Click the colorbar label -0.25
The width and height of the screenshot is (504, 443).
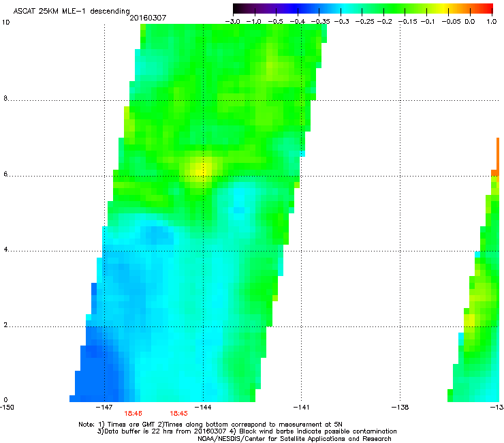point(364,22)
